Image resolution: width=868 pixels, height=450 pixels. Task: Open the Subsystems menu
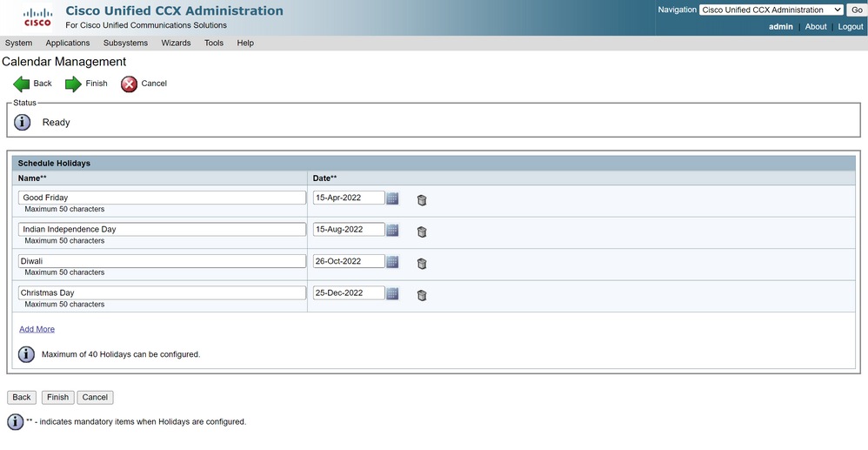coord(125,44)
